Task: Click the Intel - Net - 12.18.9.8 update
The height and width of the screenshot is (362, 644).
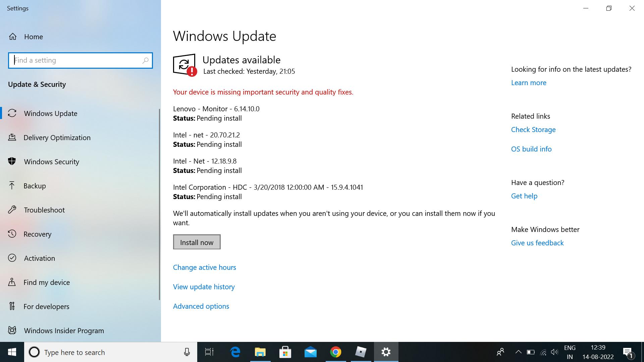Action: [205, 161]
